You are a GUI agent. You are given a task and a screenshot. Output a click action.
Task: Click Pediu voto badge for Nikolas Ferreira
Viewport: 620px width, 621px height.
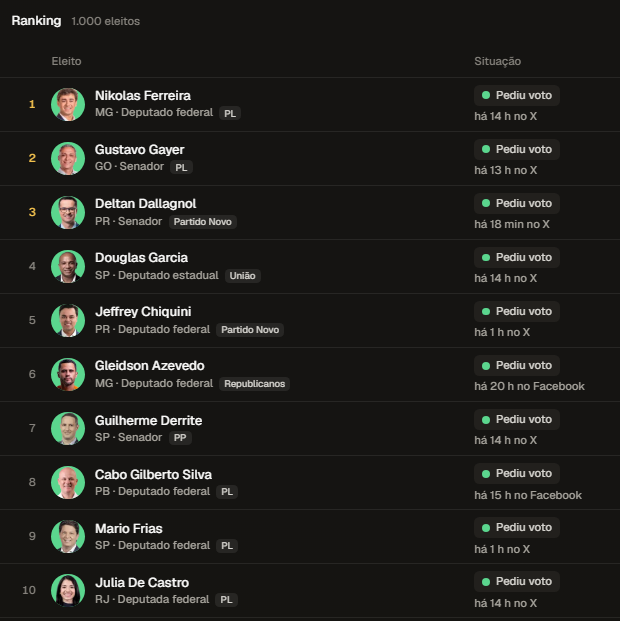[517, 95]
